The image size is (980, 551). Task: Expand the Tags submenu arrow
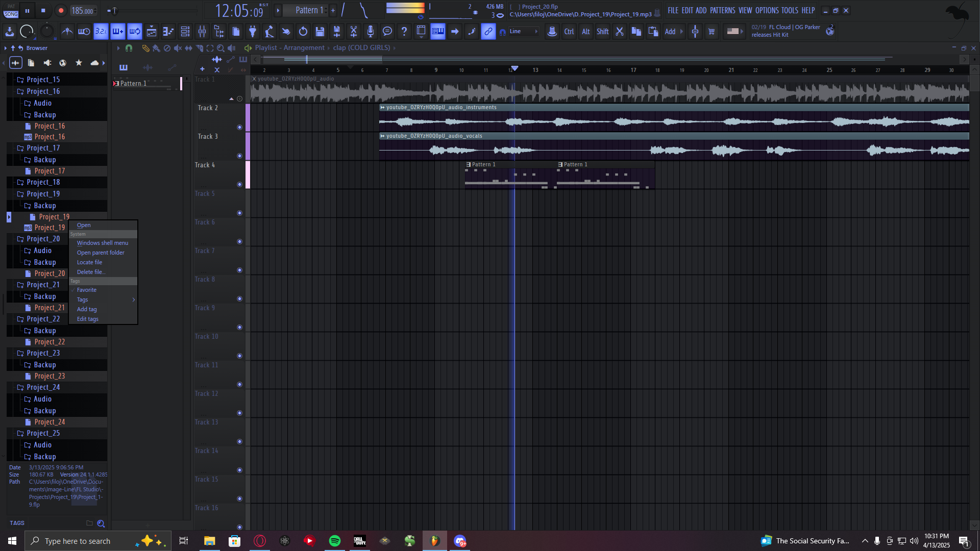133,299
